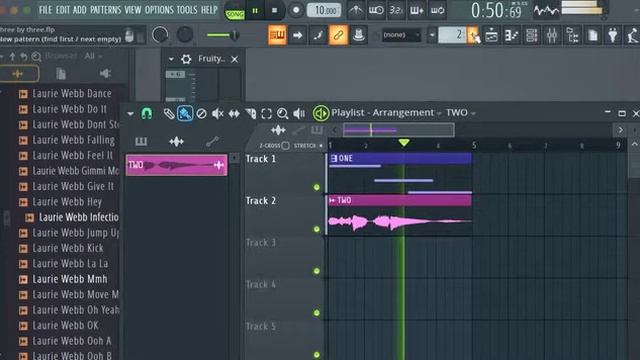This screenshot has height=360, width=640.
Task: Enable step editing arrow icon
Action: tap(298, 35)
